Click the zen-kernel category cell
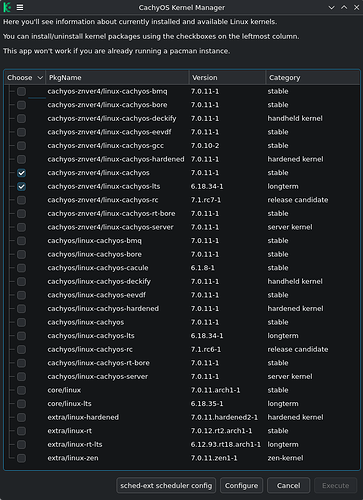The image size is (363, 500). 285,458
